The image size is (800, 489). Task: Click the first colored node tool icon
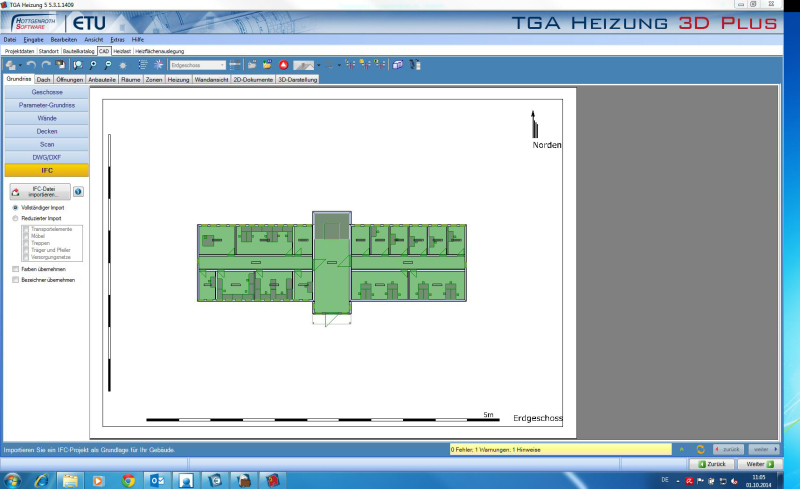pyautogui.click(x=350, y=64)
